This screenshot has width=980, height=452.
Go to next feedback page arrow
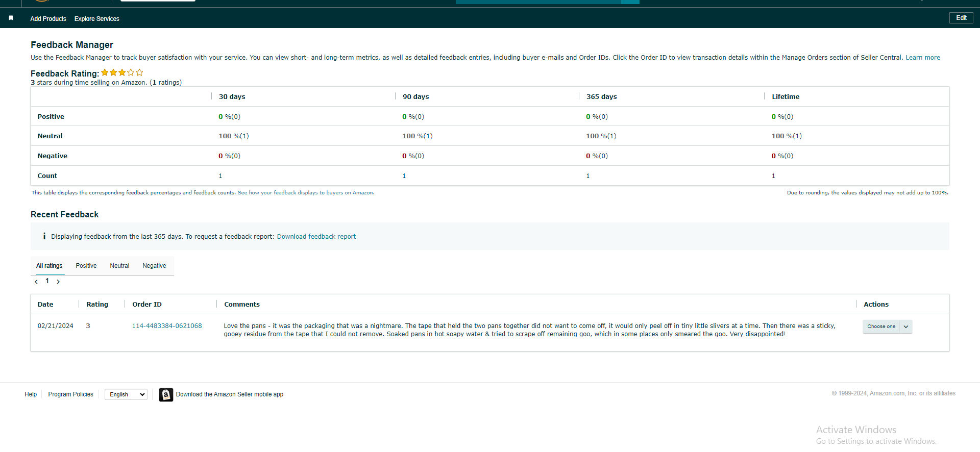coord(58,282)
